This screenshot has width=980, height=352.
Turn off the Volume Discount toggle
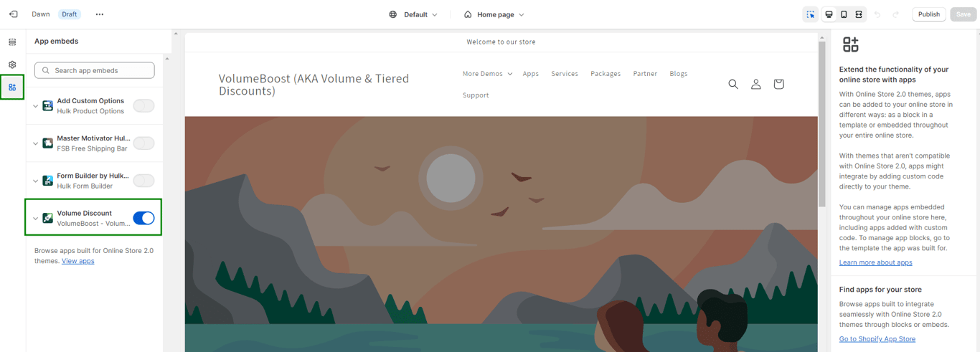click(143, 218)
